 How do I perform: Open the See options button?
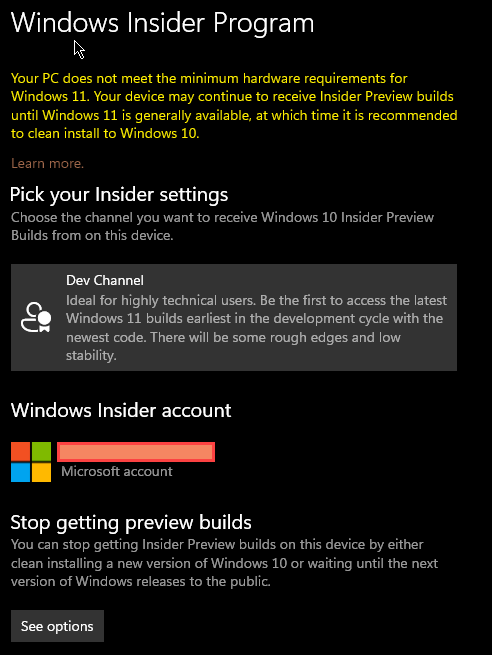coord(57,626)
